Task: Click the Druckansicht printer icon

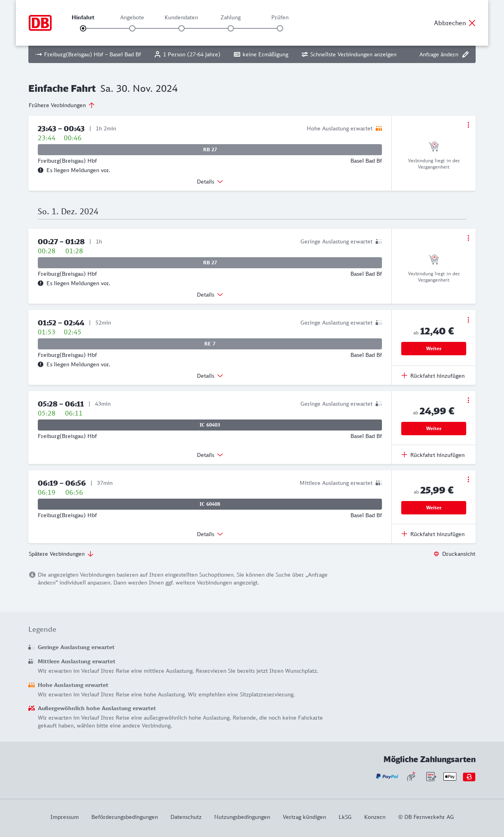Action: pyautogui.click(x=436, y=554)
